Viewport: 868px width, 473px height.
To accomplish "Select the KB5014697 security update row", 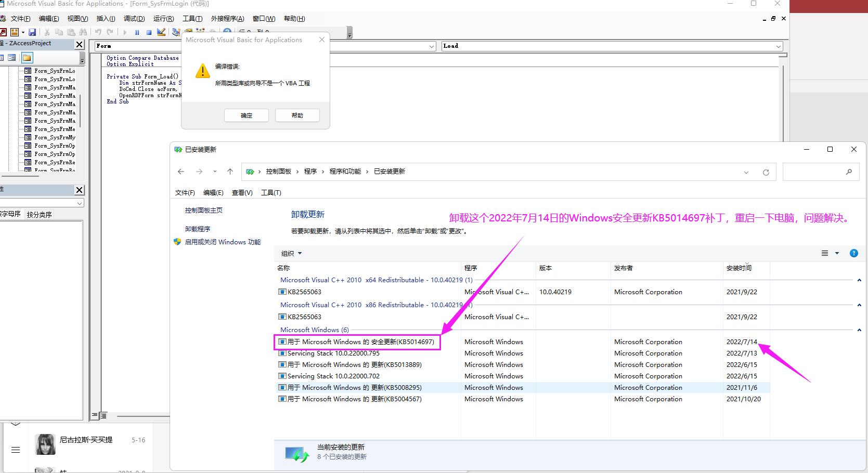I will pos(522,342).
